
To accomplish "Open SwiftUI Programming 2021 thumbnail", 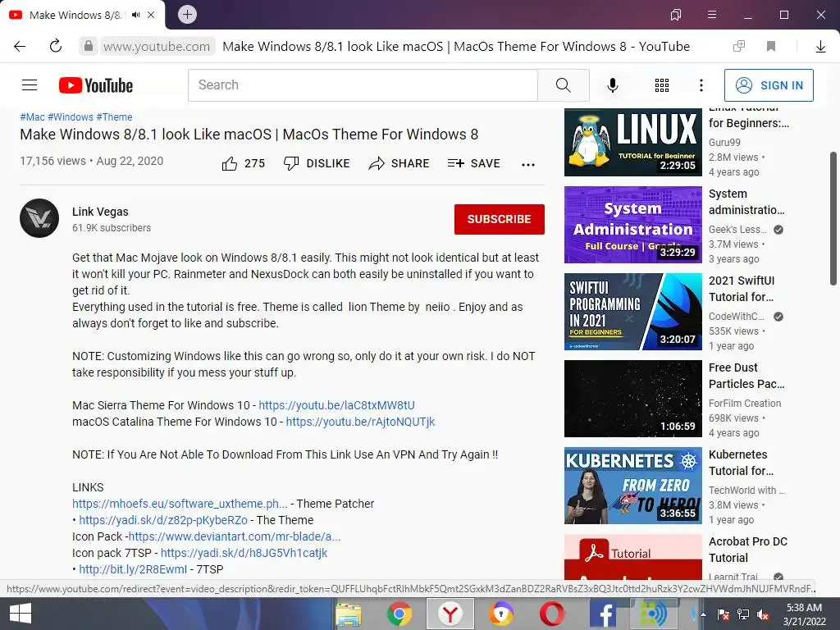I will pyautogui.click(x=633, y=311).
